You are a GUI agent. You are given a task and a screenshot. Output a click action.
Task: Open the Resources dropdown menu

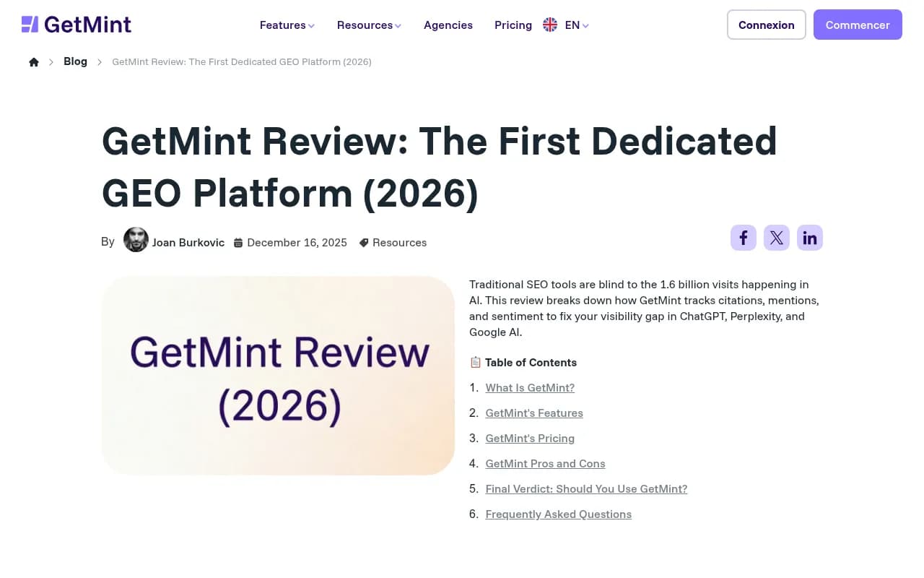pyautogui.click(x=369, y=25)
